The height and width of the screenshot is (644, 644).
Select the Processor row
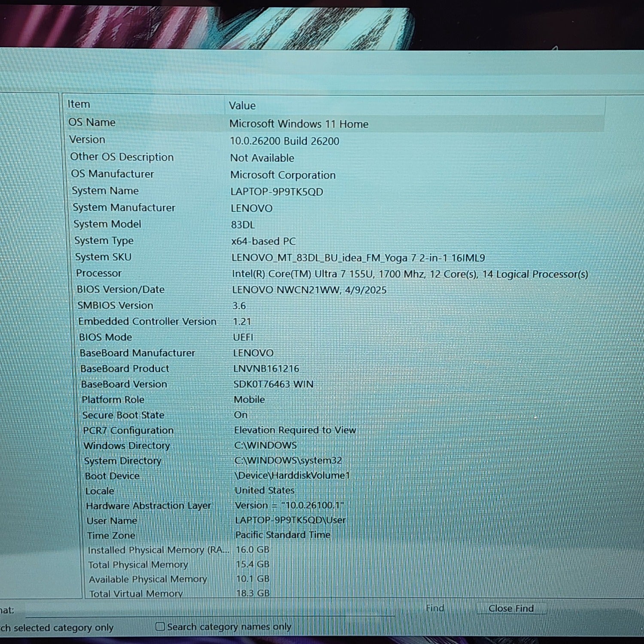[x=99, y=273]
